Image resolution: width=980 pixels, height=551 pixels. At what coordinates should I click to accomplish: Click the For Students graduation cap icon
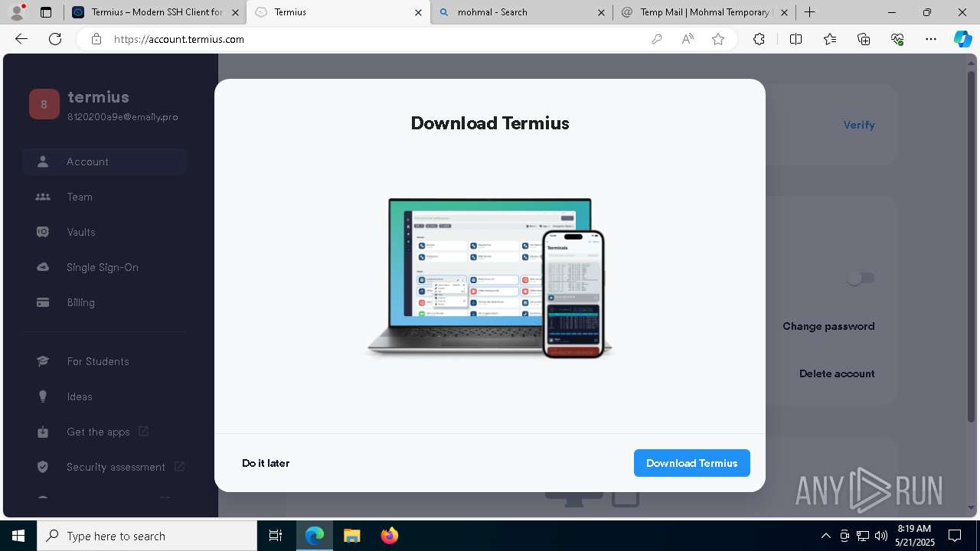click(x=43, y=361)
